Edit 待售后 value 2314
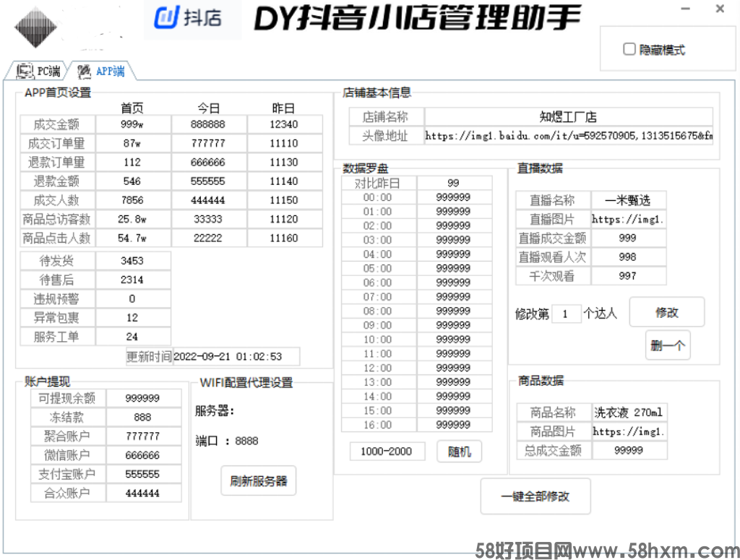The height and width of the screenshot is (560, 740). [133, 280]
